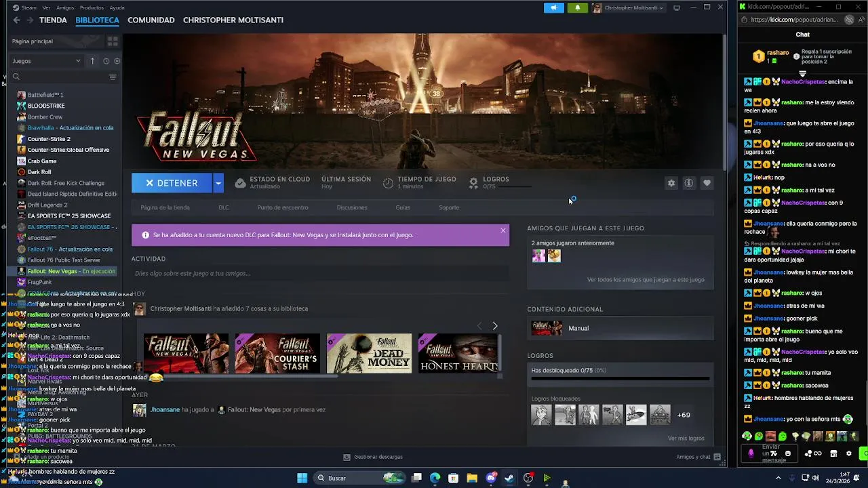This screenshot has width=868, height=488.
Task: Open Dead Money DLC thumbnail
Action: pos(369,353)
